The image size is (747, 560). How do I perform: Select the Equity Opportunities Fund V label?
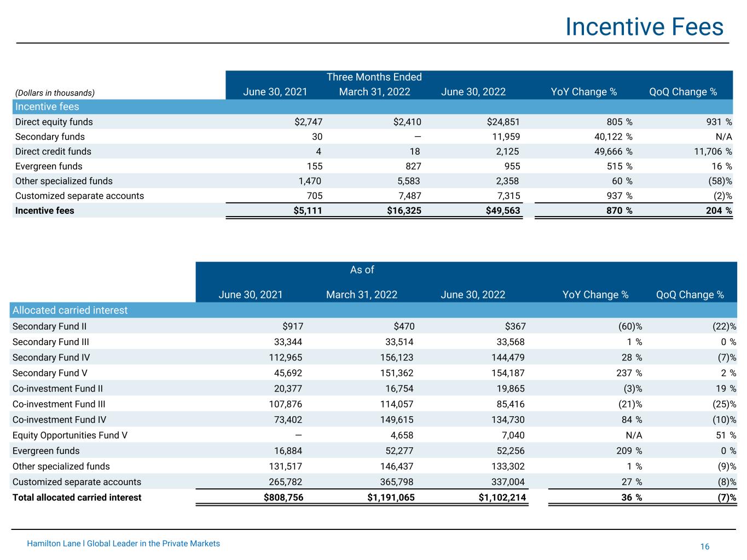(70, 435)
